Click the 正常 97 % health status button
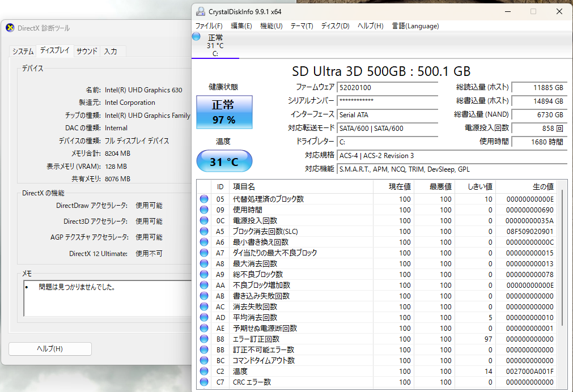 click(224, 112)
